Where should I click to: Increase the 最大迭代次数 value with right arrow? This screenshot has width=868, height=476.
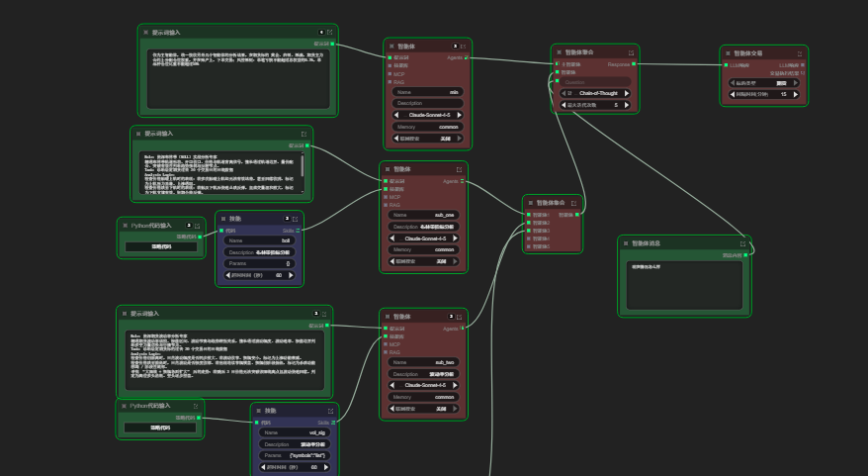click(x=628, y=104)
